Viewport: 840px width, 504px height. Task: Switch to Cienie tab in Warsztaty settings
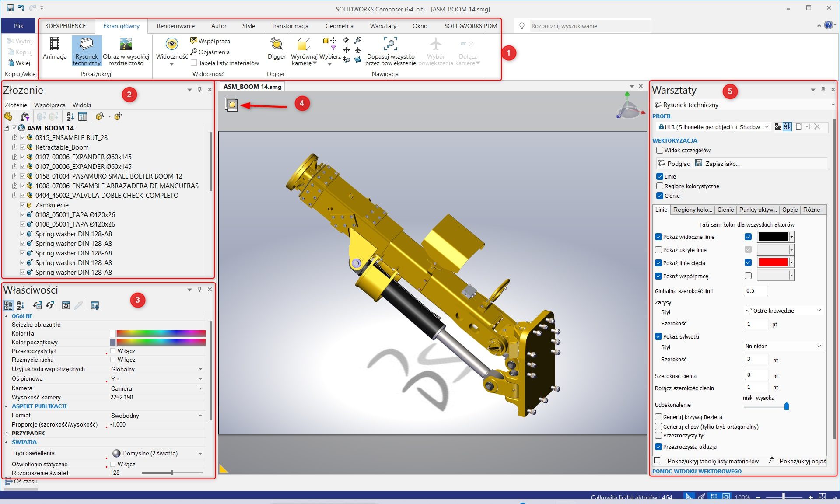[725, 210]
